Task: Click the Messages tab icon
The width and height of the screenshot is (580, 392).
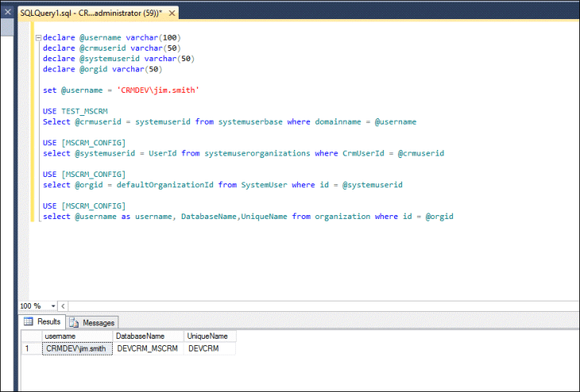Action: coord(75,322)
